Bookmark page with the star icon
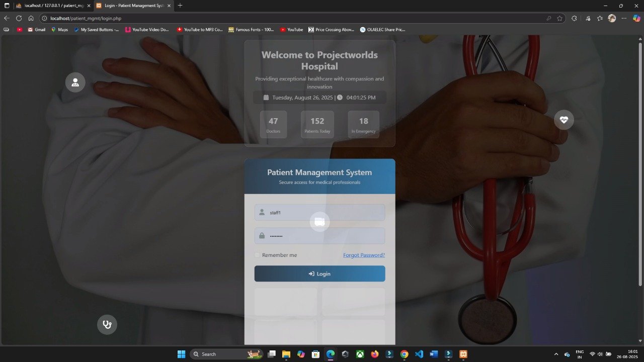Screen dimensions: 644x362 pos(559,18)
